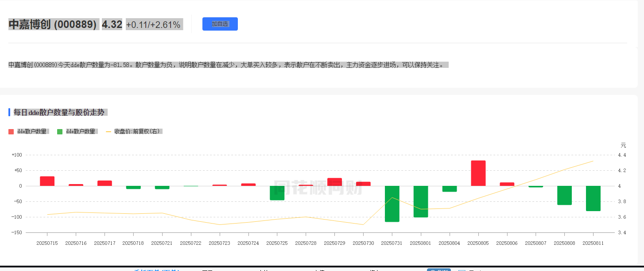Screen dimensions: 644x271
Task: Click the green bar for 20250804
Action: click(450, 189)
